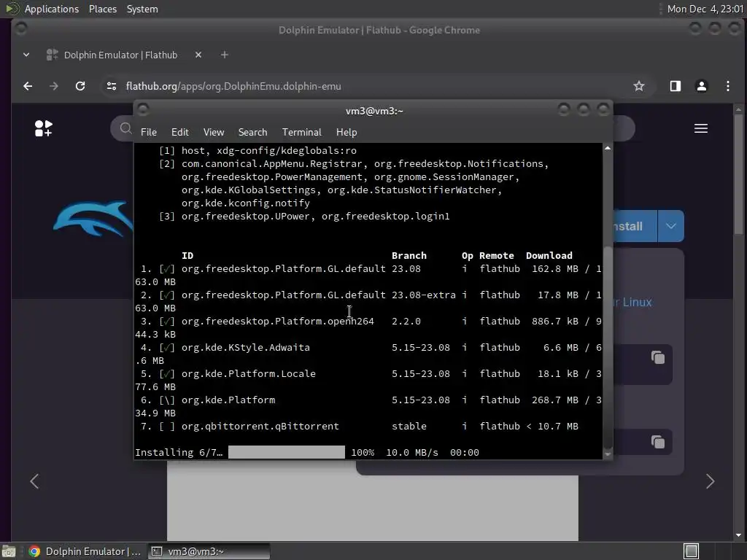Click the terminal scrollbar down arrow

pyautogui.click(x=608, y=454)
